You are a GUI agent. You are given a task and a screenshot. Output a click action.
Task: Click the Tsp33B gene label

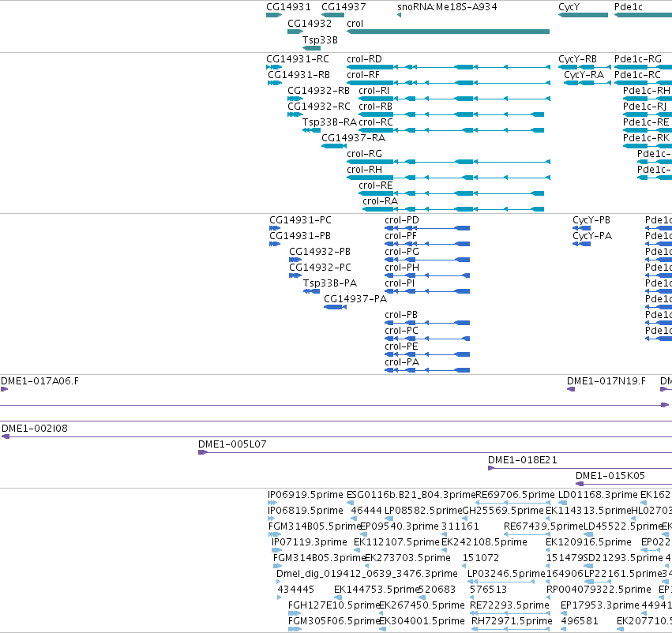point(320,39)
